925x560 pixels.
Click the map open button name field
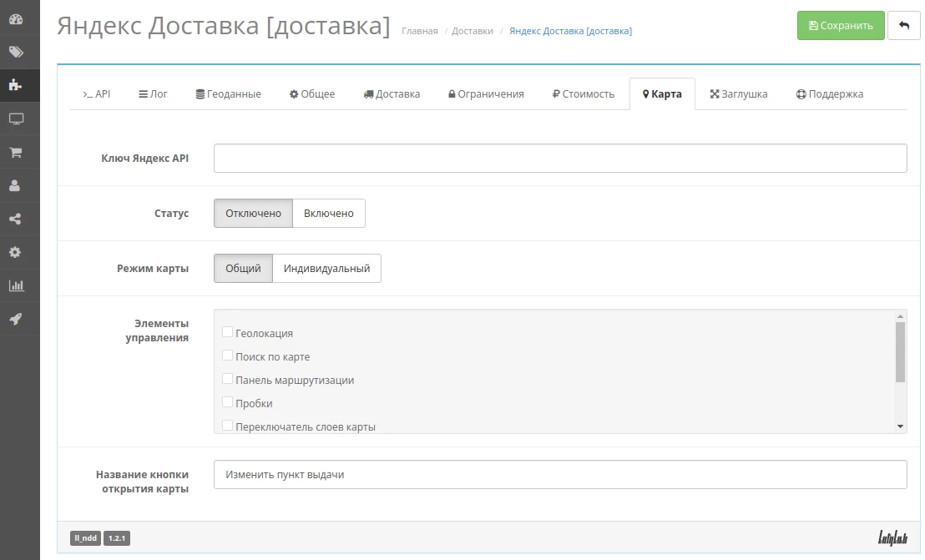tap(560, 475)
